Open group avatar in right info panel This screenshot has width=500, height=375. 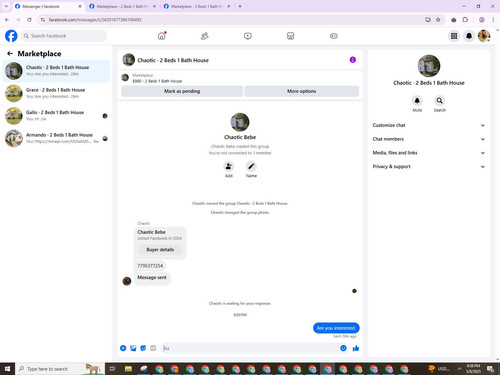pyautogui.click(x=429, y=66)
